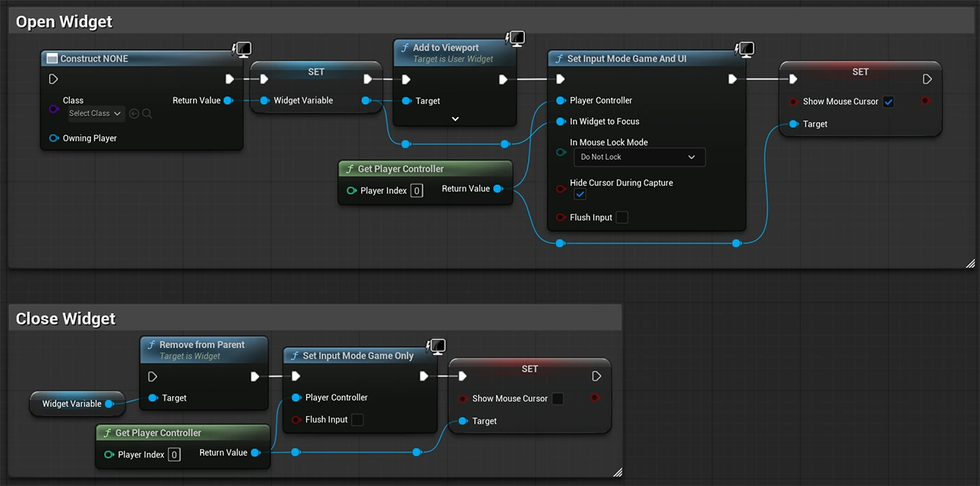Click the Target pin on Remove from Parent
This screenshot has width=980, height=486.
152,398
